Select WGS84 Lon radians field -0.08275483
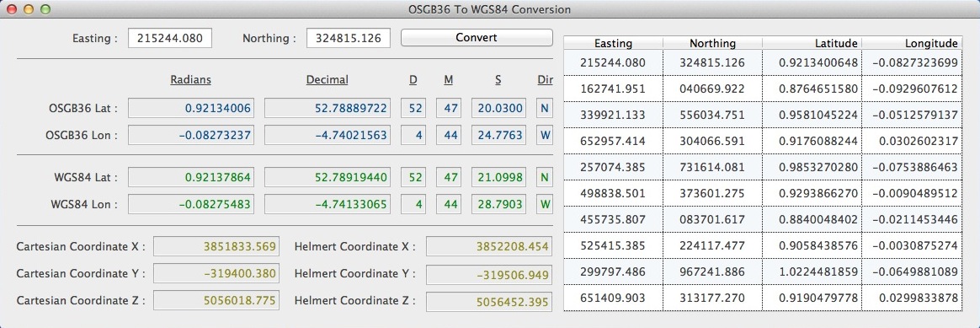Viewport: 980px width, 328px height. pyautogui.click(x=190, y=204)
